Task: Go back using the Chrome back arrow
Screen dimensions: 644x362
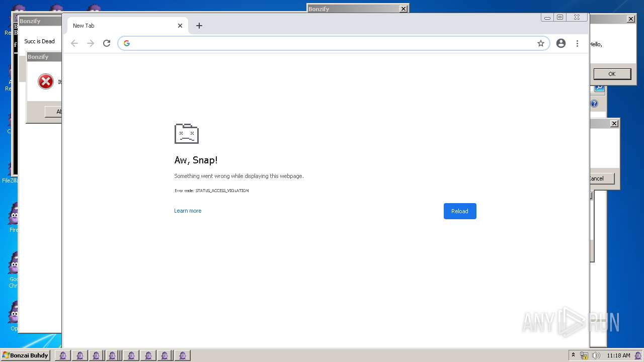Action: click(74, 43)
